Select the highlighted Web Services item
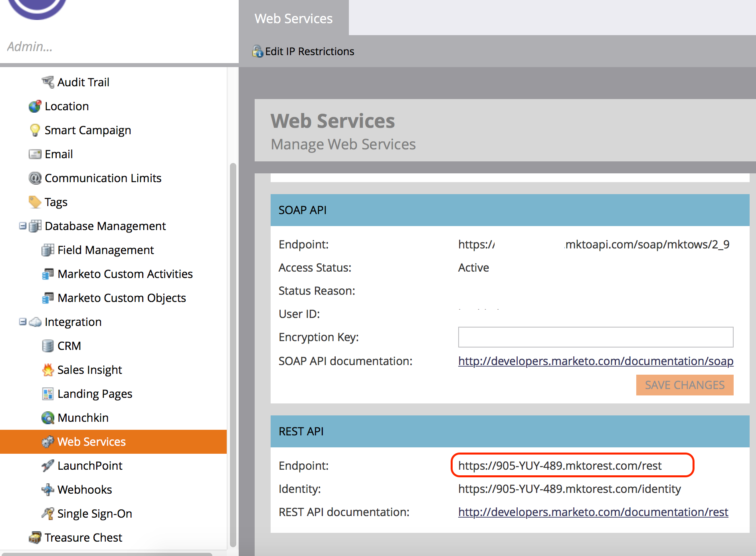Screen dimensions: 756x556 [x=113, y=442]
